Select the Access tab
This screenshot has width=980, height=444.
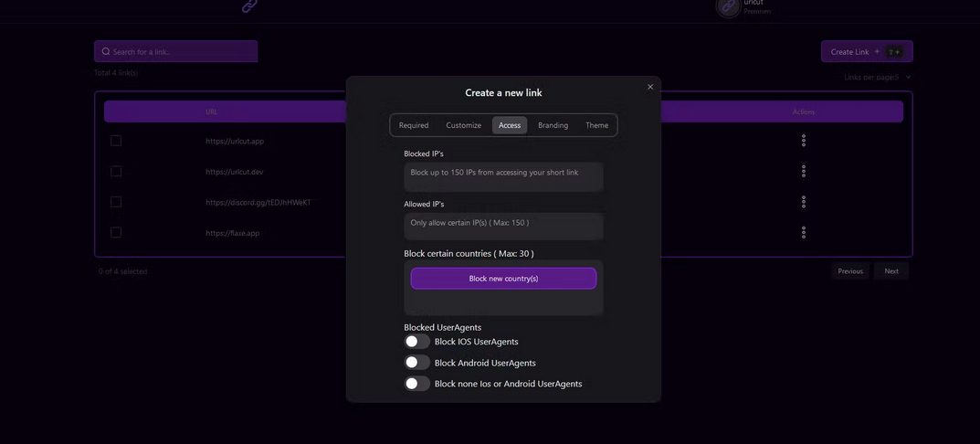click(x=510, y=125)
